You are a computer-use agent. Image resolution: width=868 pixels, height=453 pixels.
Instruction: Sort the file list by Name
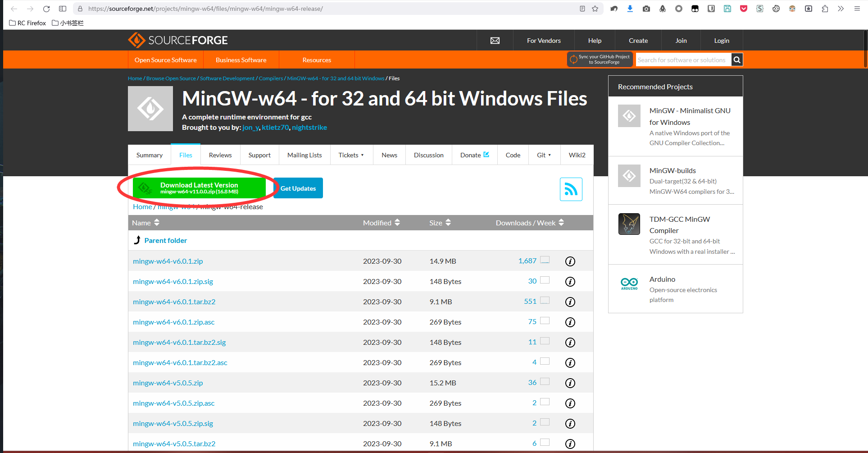pyautogui.click(x=146, y=223)
